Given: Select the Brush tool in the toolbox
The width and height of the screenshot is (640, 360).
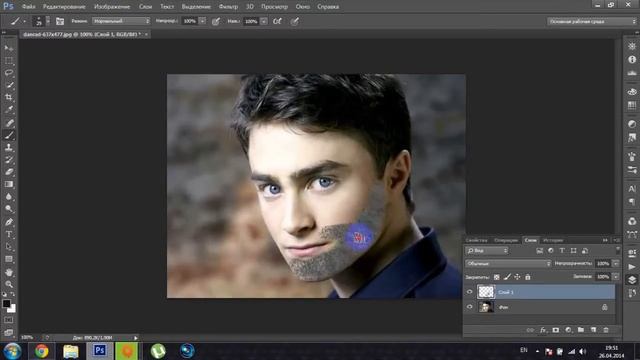Looking at the screenshot, I should pyautogui.click(x=9, y=135).
